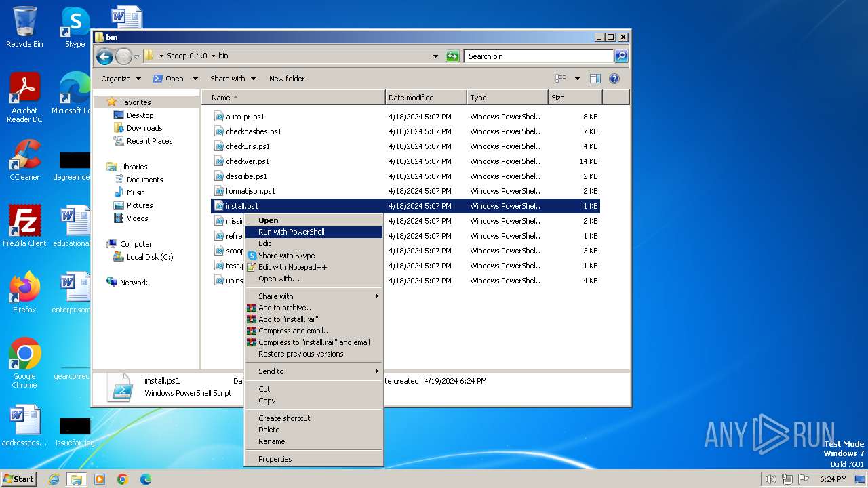868x488 pixels.
Task: Click the Explorer Forward arrow button
Action: [x=123, y=56]
